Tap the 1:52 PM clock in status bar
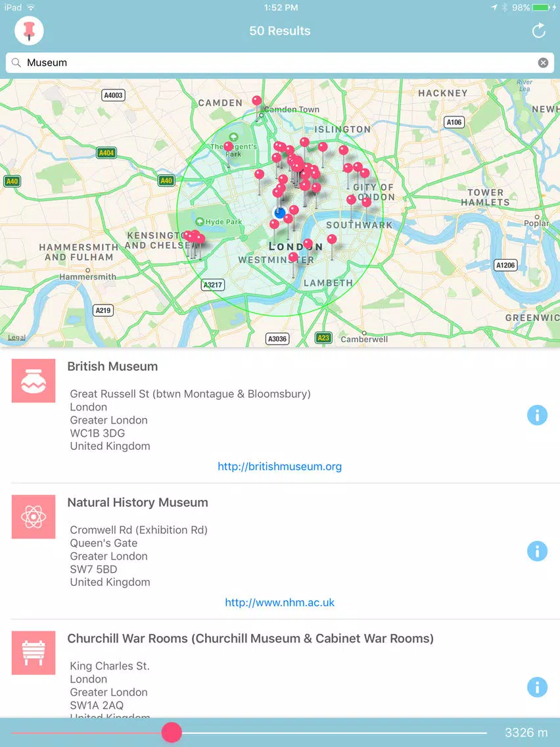 281,7
